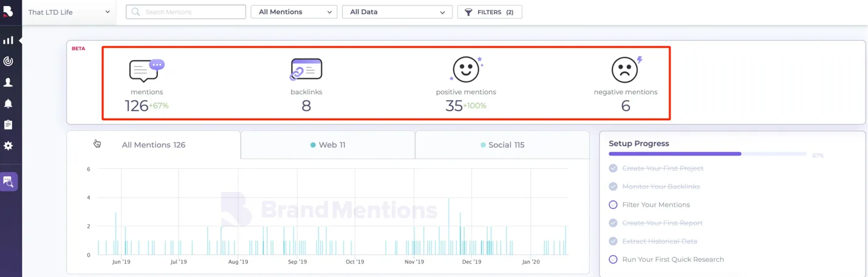The width and height of the screenshot is (868, 277).
Task: Open the All Mentions filter dropdown
Action: (x=294, y=12)
